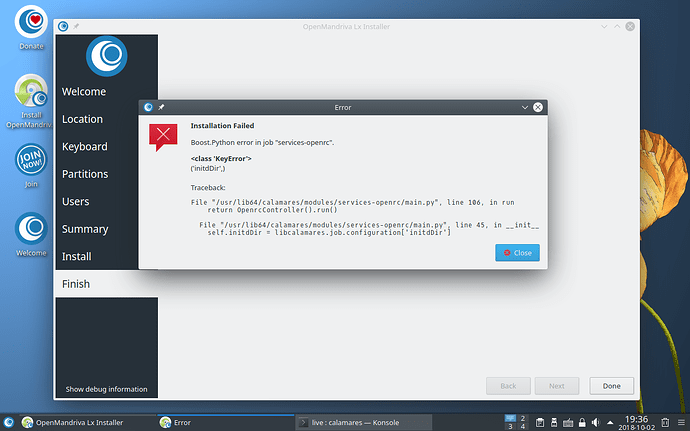Open keyboard layout tray icon
Viewport: 690px width, 431px height.
click(568, 423)
